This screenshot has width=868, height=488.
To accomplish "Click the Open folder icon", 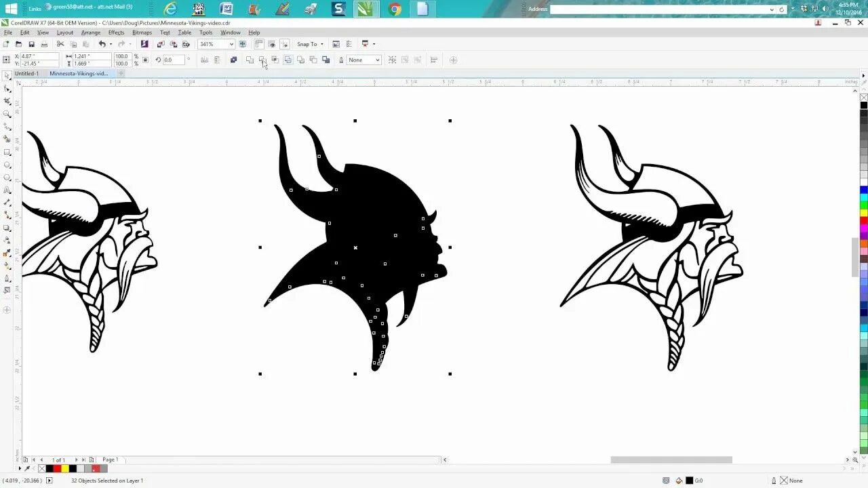I will 18,44.
